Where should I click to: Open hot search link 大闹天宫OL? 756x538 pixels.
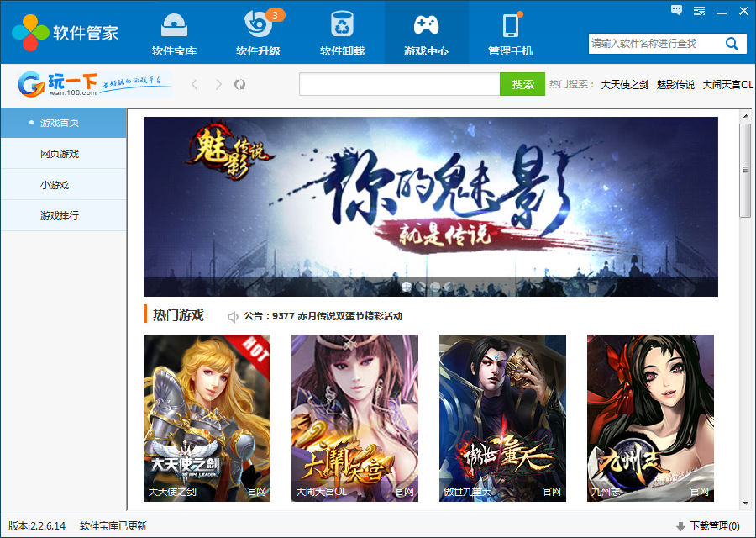(x=727, y=84)
